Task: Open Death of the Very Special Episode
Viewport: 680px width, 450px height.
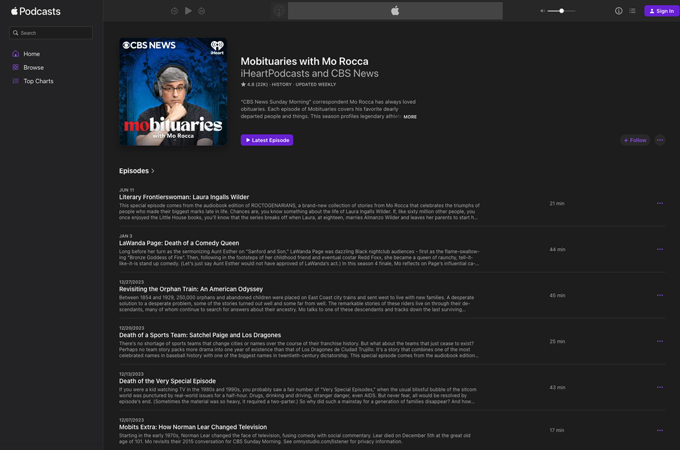Action: (167, 381)
